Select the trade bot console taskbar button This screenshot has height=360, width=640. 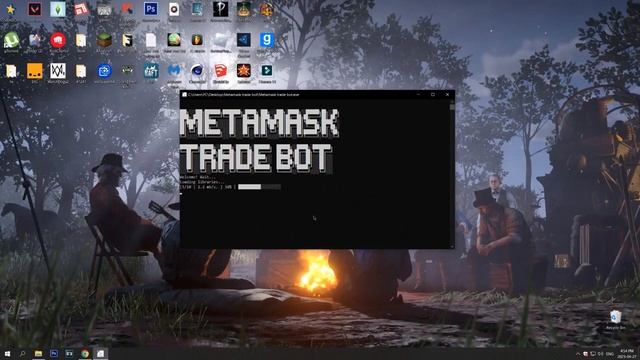click(100, 354)
